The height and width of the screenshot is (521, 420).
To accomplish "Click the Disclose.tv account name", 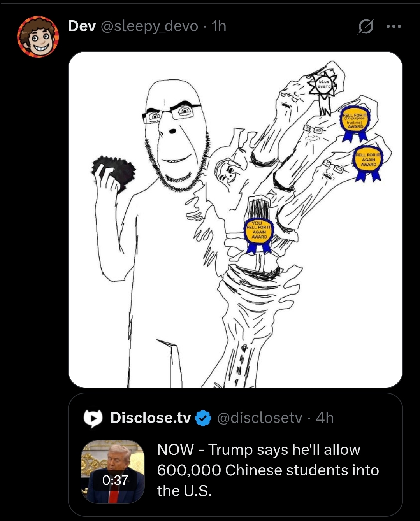I will coord(151,418).
